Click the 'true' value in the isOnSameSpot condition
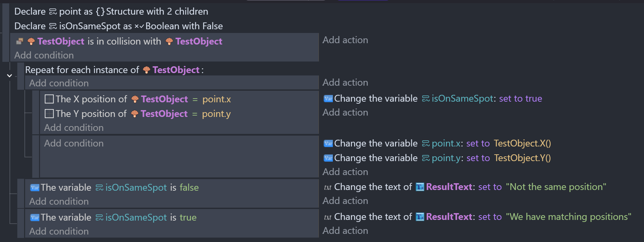 click(x=188, y=218)
